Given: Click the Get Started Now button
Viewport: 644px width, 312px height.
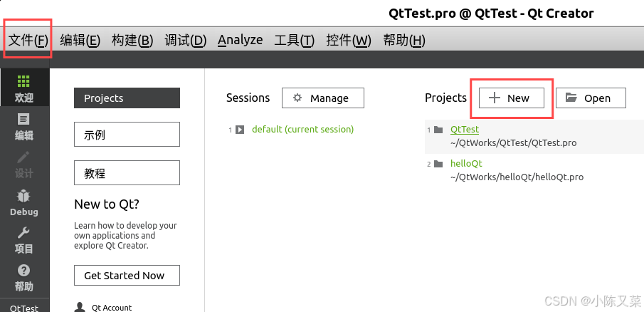Looking at the screenshot, I should click(x=127, y=276).
